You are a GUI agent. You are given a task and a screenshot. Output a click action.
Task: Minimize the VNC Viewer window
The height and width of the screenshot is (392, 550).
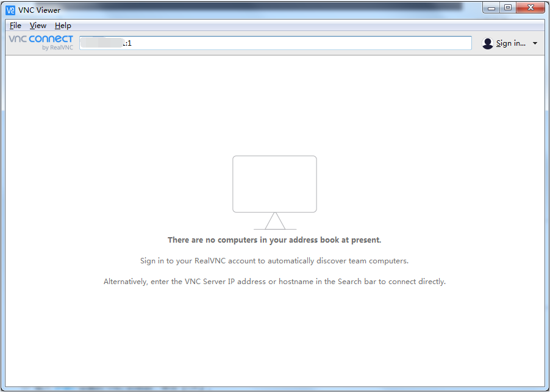[491, 8]
